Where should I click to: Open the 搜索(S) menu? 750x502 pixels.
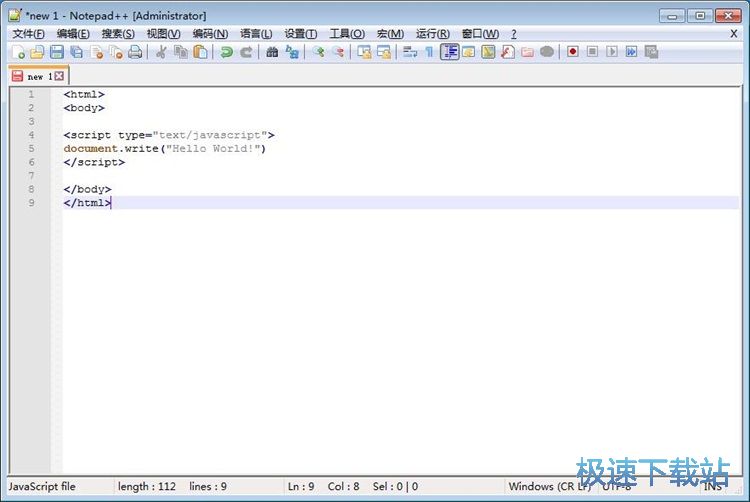118,34
